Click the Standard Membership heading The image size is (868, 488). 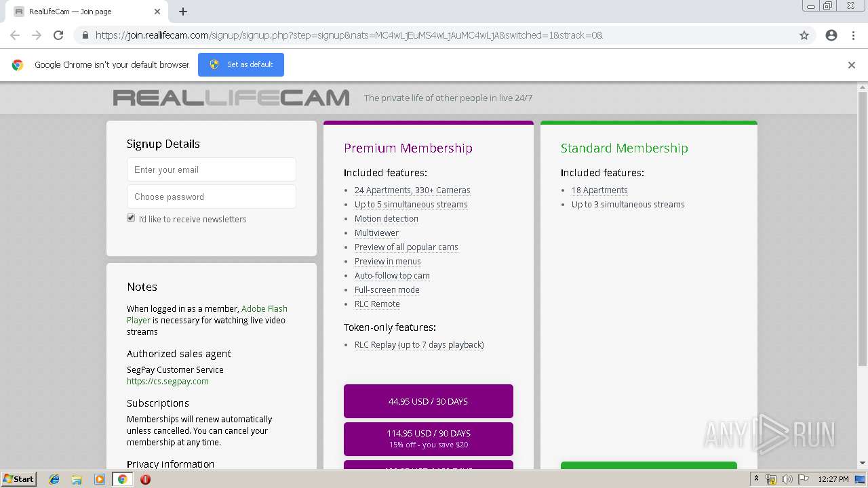tap(625, 148)
